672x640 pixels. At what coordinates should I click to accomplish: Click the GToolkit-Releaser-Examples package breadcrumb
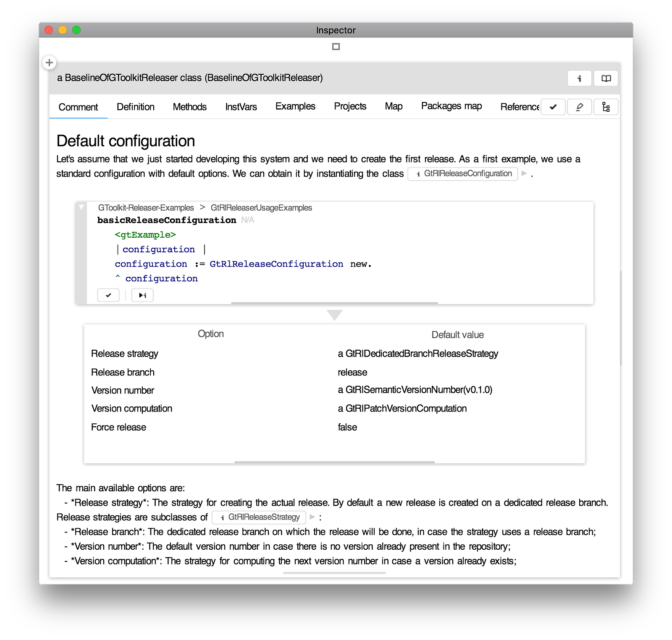146,208
